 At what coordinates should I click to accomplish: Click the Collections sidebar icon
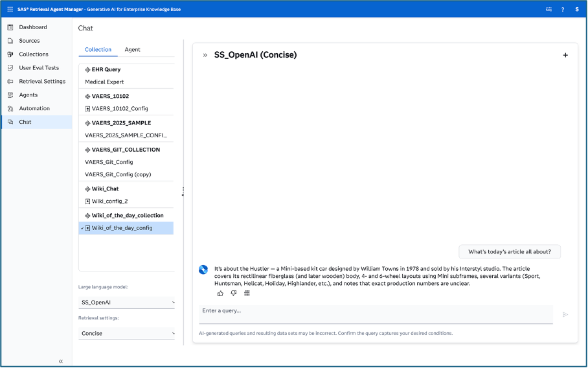pos(10,54)
